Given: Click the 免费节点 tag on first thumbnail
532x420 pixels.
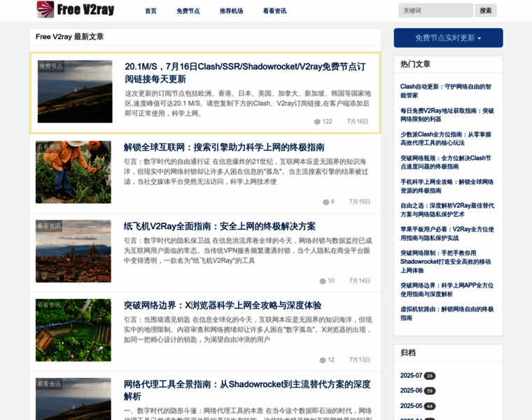Looking at the screenshot, I should click(51, 66).
